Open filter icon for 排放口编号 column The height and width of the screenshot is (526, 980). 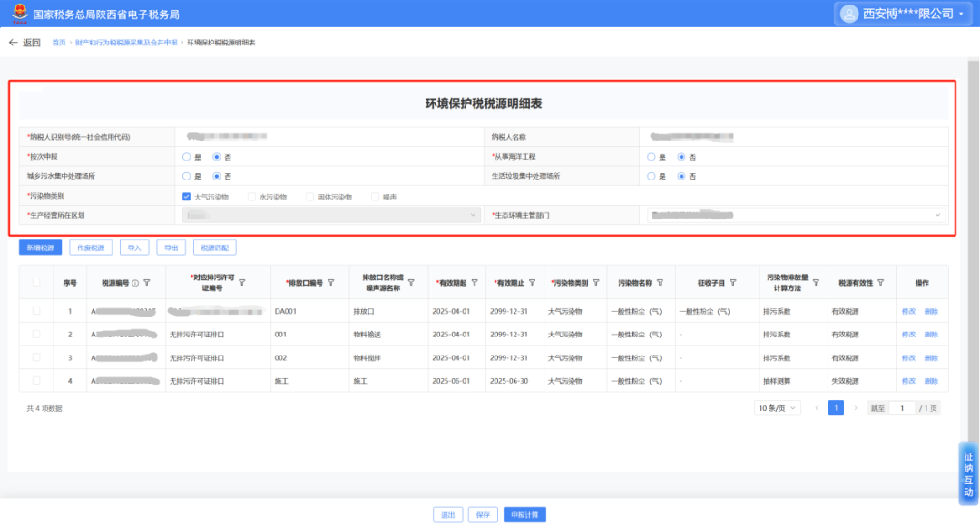(x=330, y=283)
